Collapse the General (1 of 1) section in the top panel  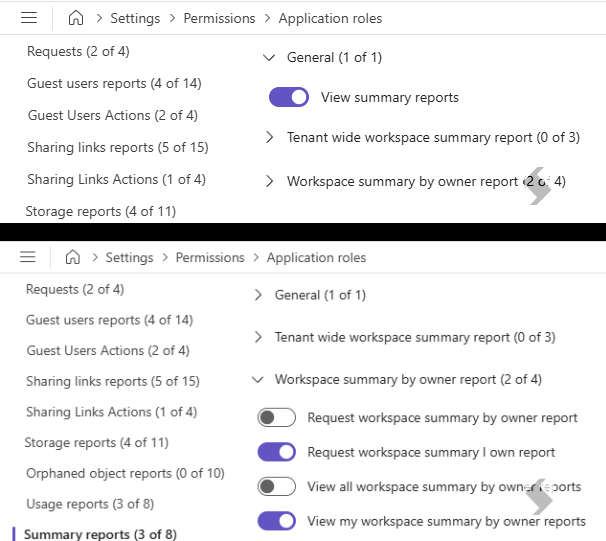pos(269,58)
